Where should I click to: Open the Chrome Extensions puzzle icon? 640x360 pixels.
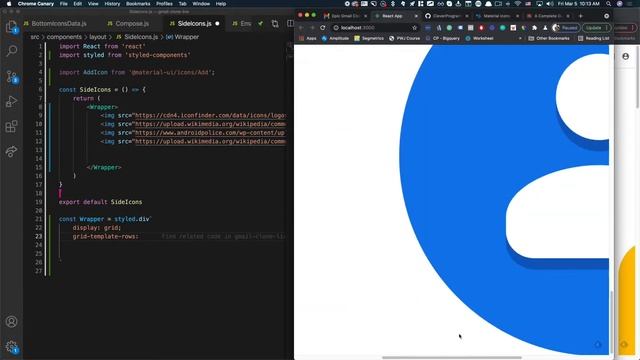pyautogui.click(x=534, y=28)
